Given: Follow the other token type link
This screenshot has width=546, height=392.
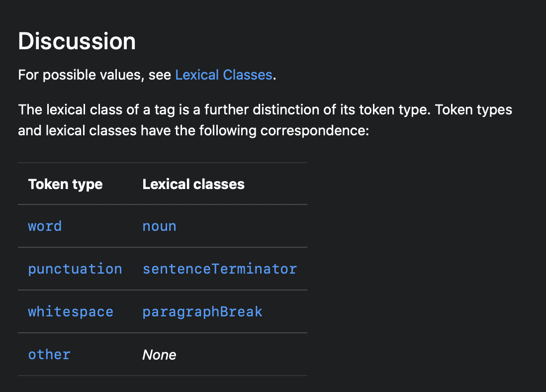Looking at the screenshot, I should click(x=49, y=355).
